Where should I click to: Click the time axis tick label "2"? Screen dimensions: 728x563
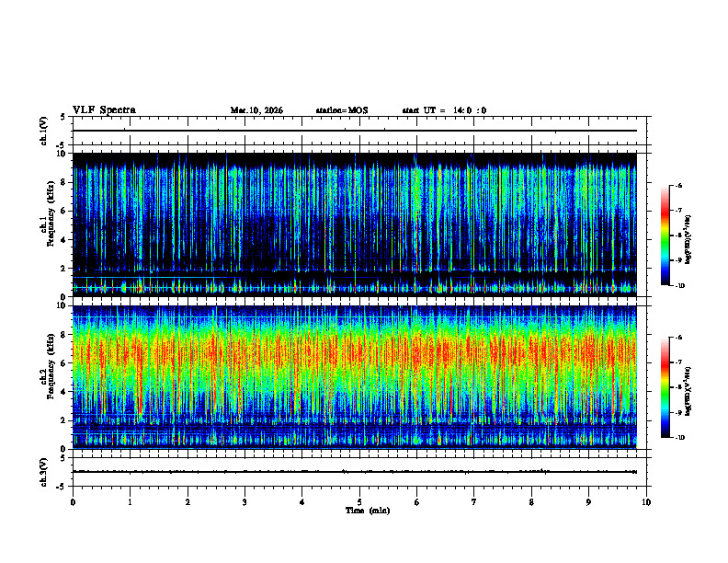[188, 502]
